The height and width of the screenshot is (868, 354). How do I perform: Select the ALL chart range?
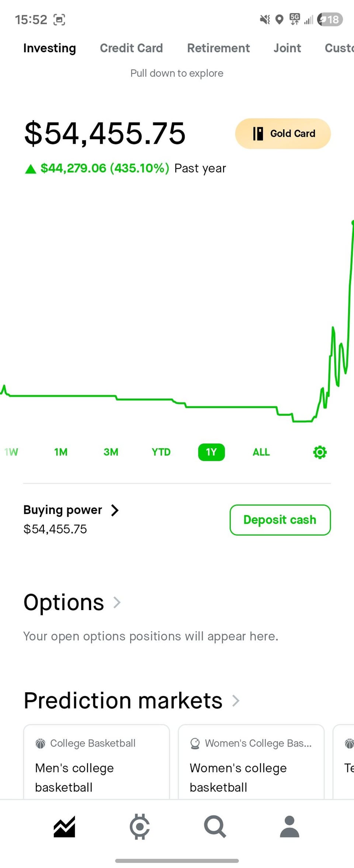pyautogui.click(x=261, y=452)
